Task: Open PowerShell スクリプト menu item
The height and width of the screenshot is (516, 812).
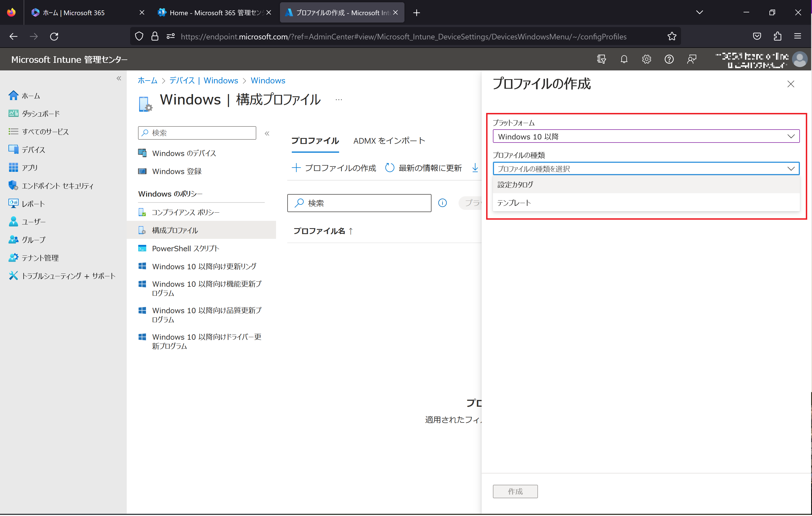Action: [179, 248]
